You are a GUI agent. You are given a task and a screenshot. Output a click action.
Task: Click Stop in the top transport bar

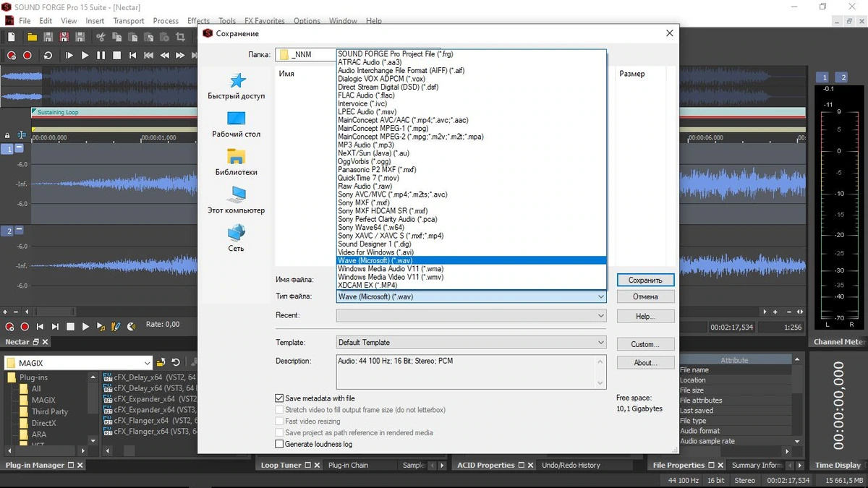116,55
